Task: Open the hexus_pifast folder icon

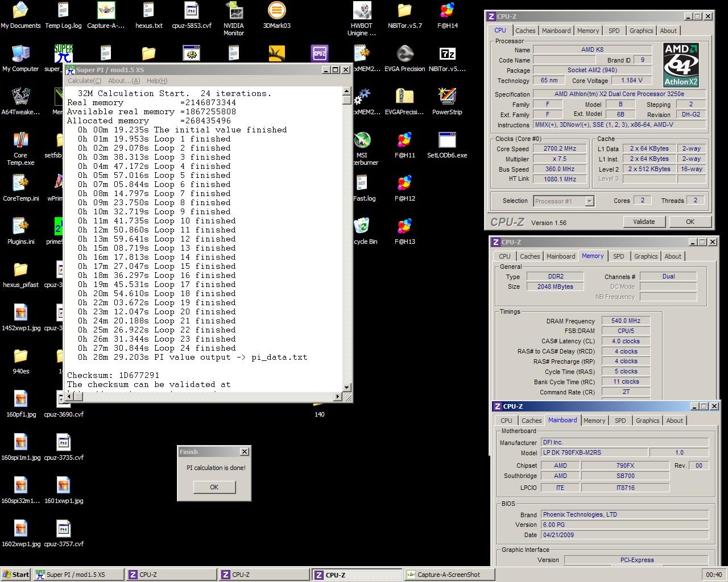Action: (x=20, y=275)
